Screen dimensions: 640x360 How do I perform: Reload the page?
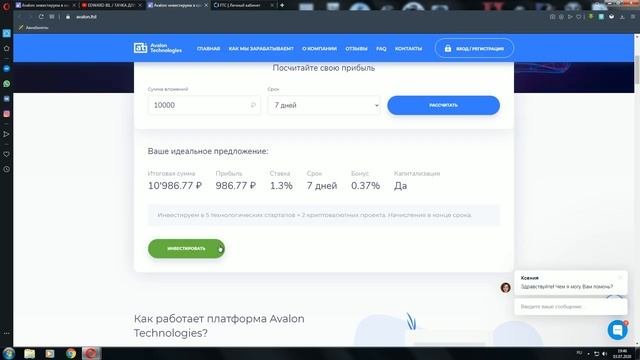click(41, 17)
